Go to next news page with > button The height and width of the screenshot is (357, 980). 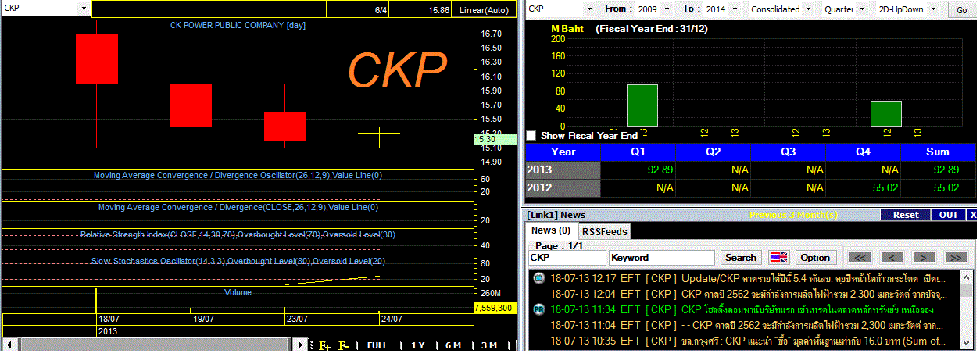pos(924,258)
